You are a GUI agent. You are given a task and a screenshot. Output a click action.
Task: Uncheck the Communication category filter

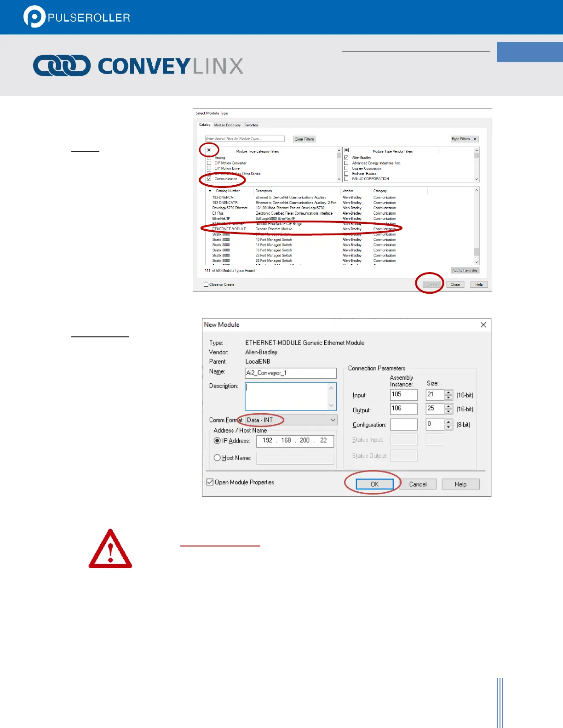(x=209, y=179)
